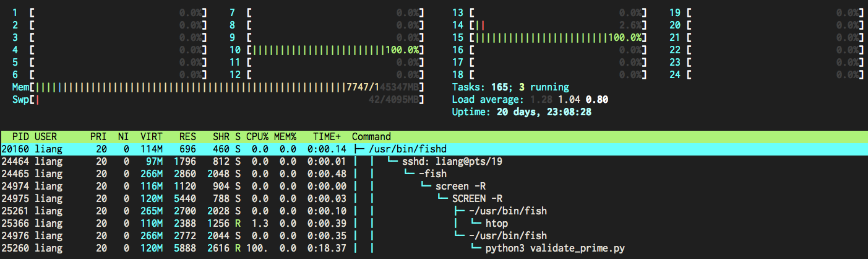Click the CPU 21 meter
The height and width of the screenshot is (259, 868).
tap(767, 37)
